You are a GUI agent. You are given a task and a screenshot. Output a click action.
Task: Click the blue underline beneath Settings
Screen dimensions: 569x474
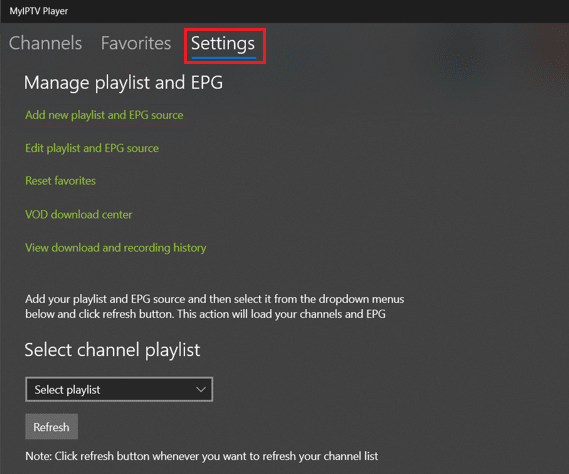click(x=224, y=57)
